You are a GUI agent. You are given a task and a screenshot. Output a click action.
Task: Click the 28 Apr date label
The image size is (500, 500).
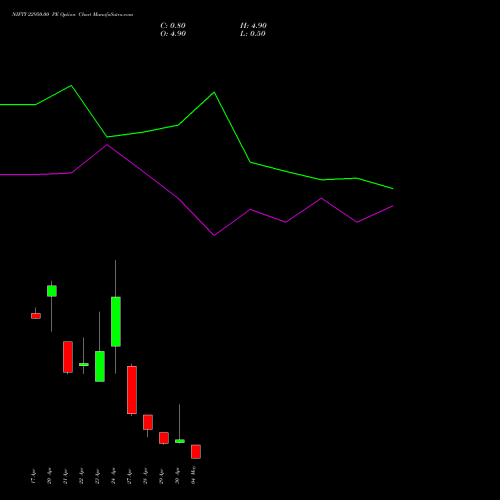(145, 477)
